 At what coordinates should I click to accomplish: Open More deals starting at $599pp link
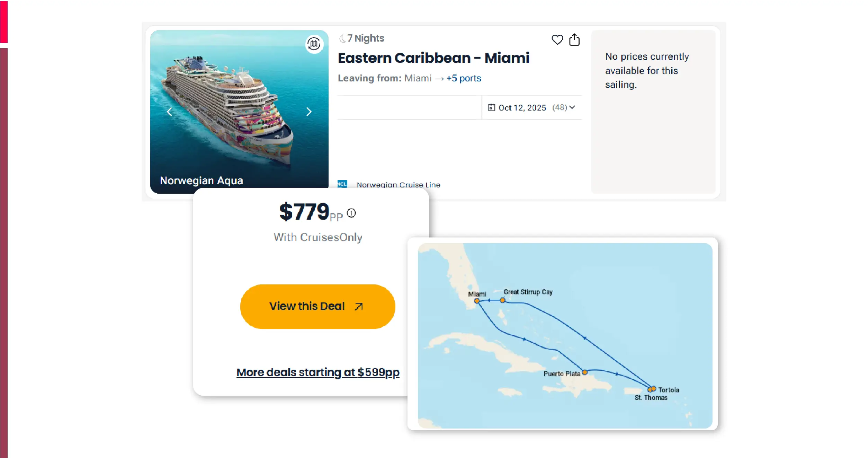tap(317, 372)
